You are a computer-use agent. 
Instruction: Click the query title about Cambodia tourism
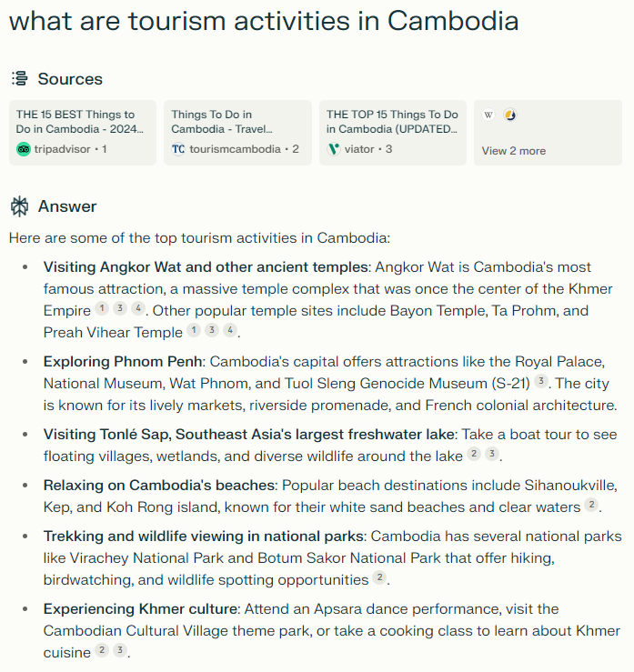(x=264, y=21)
